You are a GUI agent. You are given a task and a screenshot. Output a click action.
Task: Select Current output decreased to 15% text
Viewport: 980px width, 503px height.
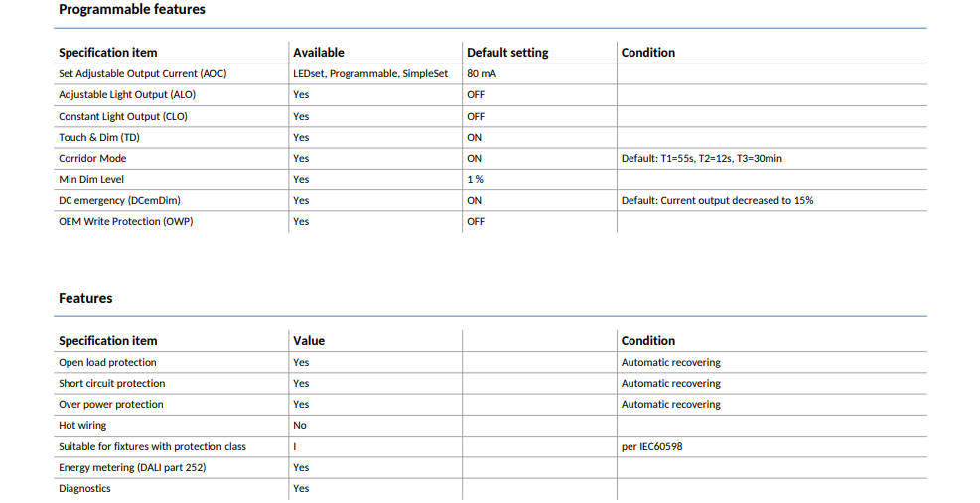(737, 200)
